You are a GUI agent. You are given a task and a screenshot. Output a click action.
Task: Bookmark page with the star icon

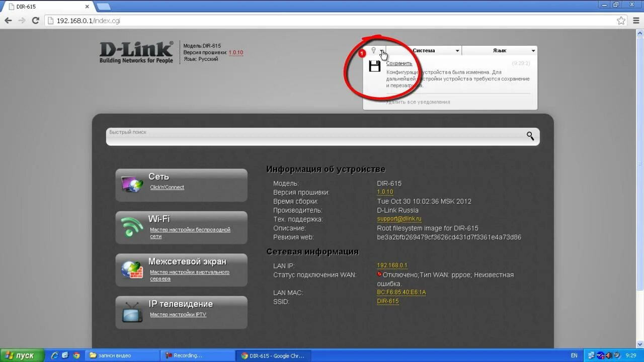point(621,21)
